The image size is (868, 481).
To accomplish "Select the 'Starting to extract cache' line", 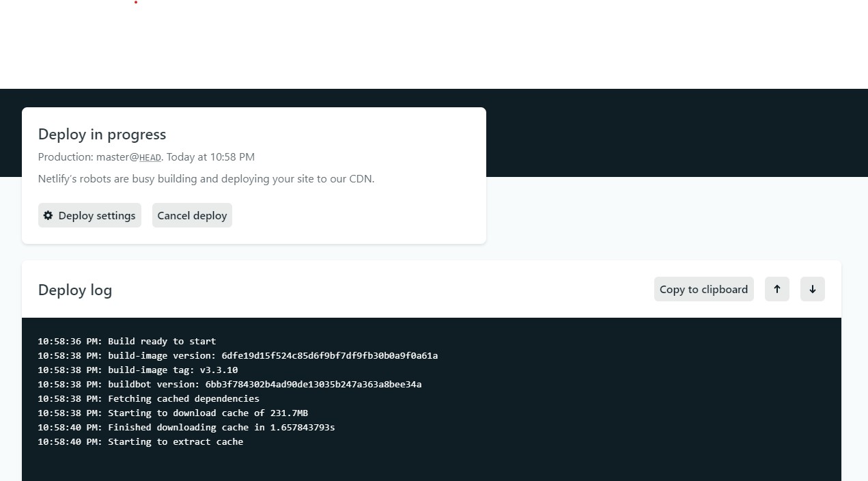I will click(x=140, y=441).
